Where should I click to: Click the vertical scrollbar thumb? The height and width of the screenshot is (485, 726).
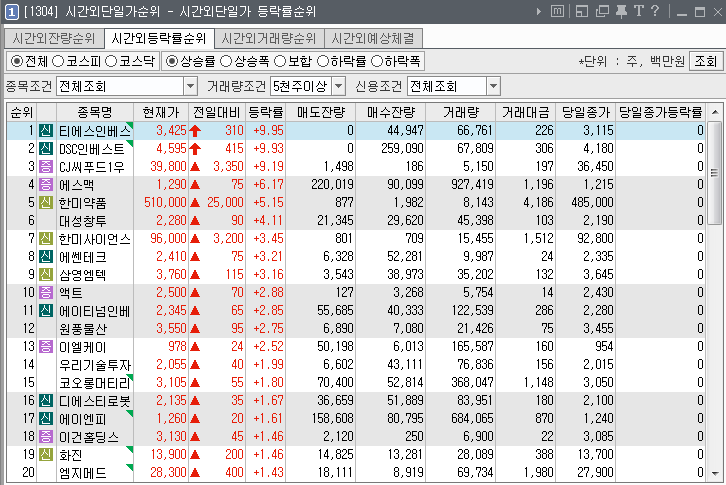(714, 173)
